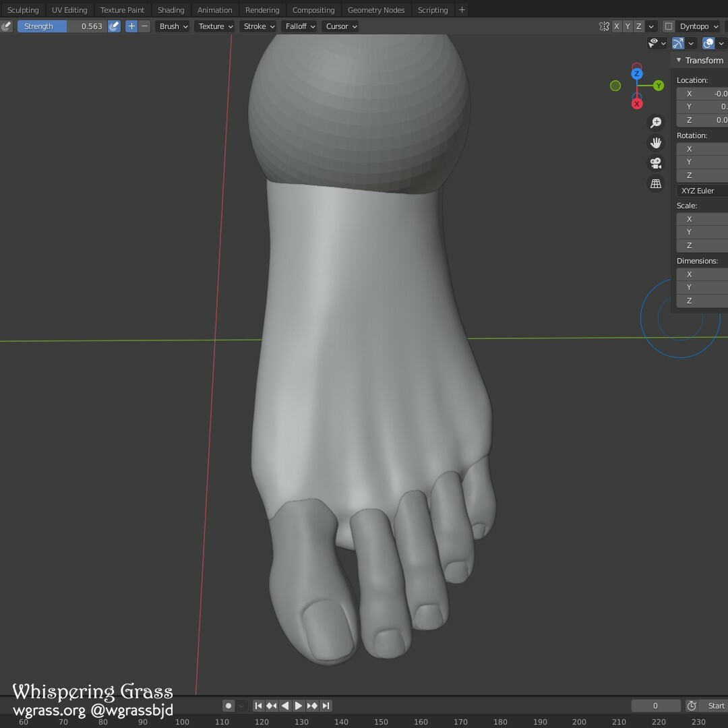Click Dimensions Z field
The width and height of the screenshot is (728, 728).
click(x=702, y=301)
